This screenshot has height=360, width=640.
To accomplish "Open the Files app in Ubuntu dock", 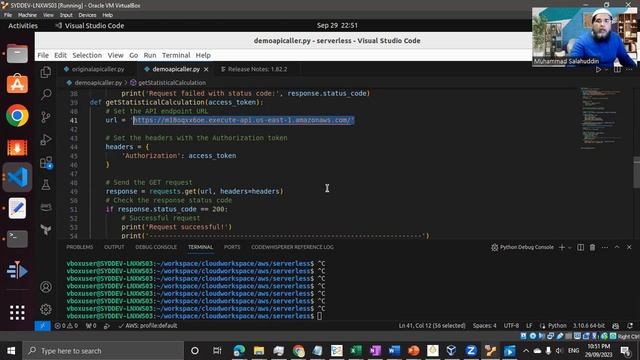I will click(17, 53).
